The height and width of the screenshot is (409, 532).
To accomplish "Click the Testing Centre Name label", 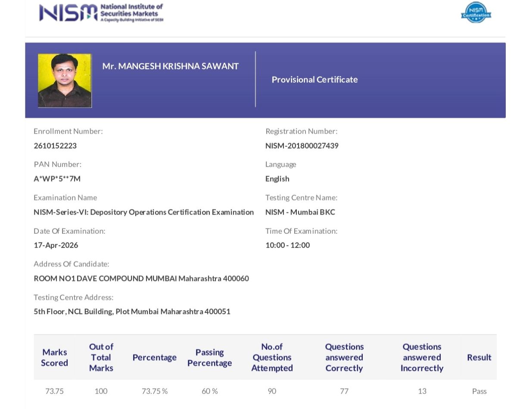I will click(x=302, y=197).
